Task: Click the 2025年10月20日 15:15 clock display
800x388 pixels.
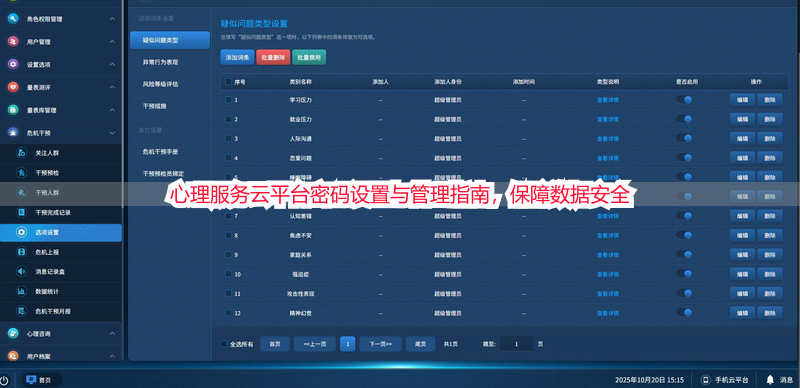Action: (649, 380)
